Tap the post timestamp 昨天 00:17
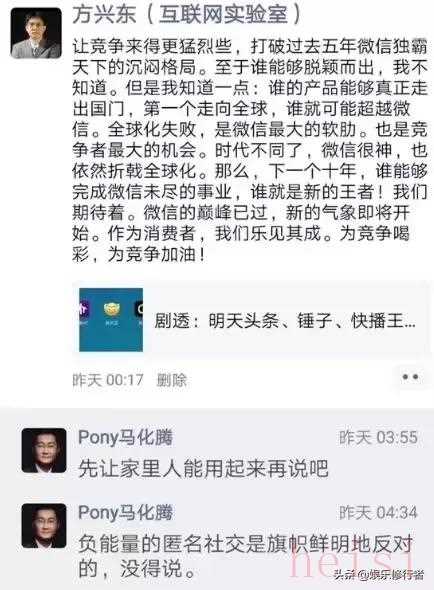The image size is (434, 590). coord(108,380)
